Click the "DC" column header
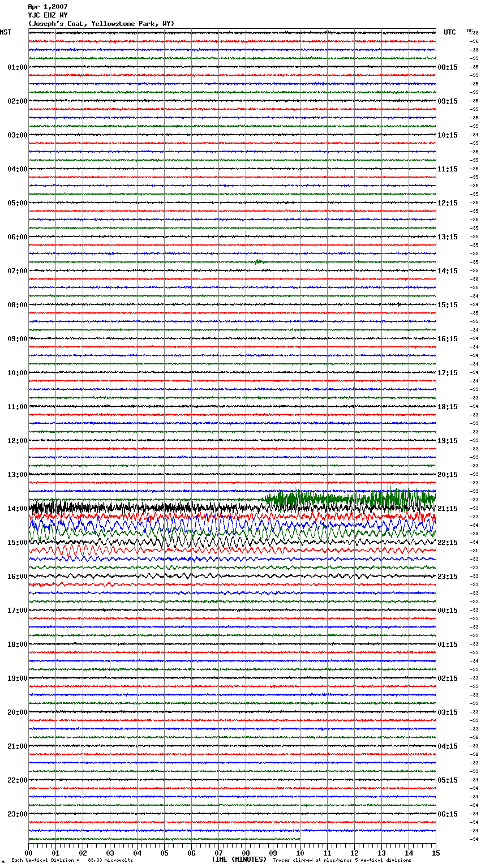Screen dimensions: 481x868 (x=470, y=31)
